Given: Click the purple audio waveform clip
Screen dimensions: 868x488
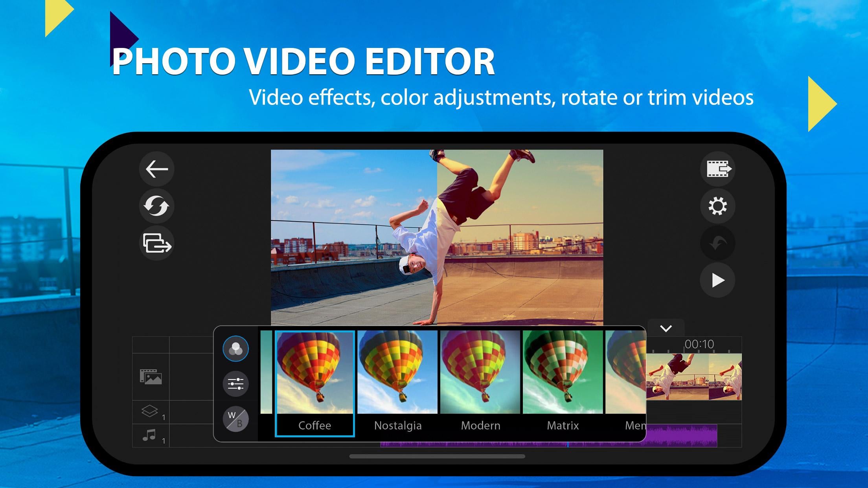Looking at the screenshot, I should [x=682, y=435].
